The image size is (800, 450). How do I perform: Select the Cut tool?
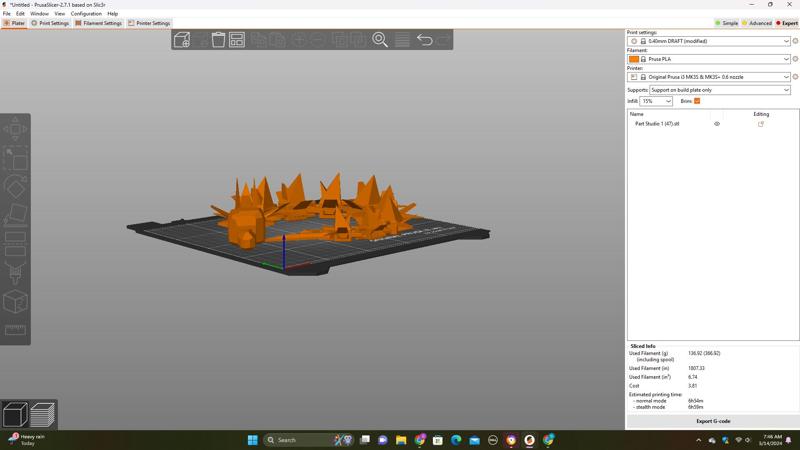pos(15,244)
